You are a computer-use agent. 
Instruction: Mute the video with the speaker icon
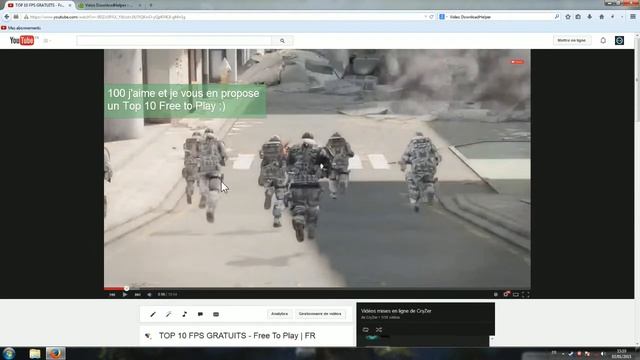point(149,294)
